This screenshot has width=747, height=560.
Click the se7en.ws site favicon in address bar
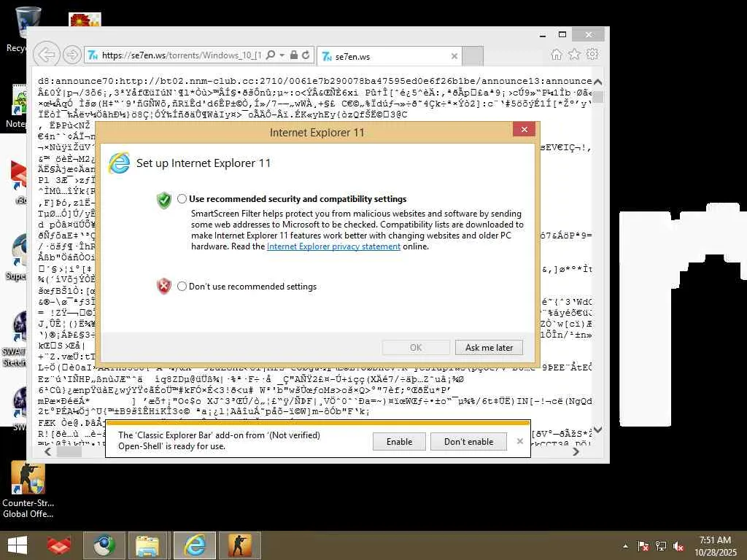[93, 55]
